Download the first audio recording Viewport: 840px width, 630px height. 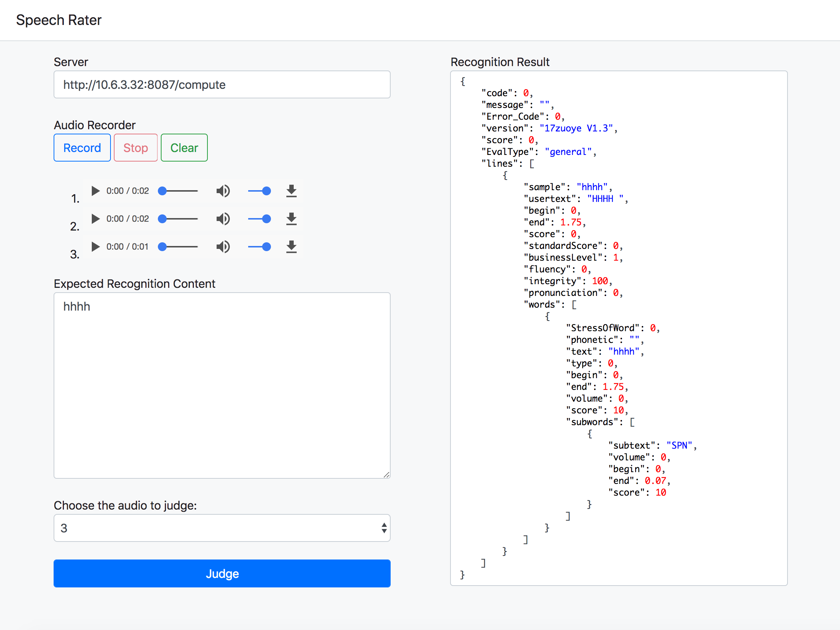[291, 191]
